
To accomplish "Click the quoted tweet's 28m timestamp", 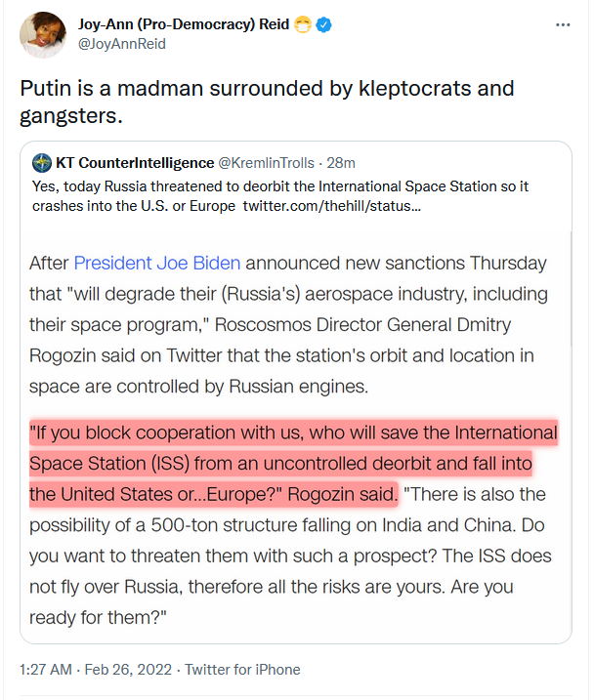I will tap(341, 162).
